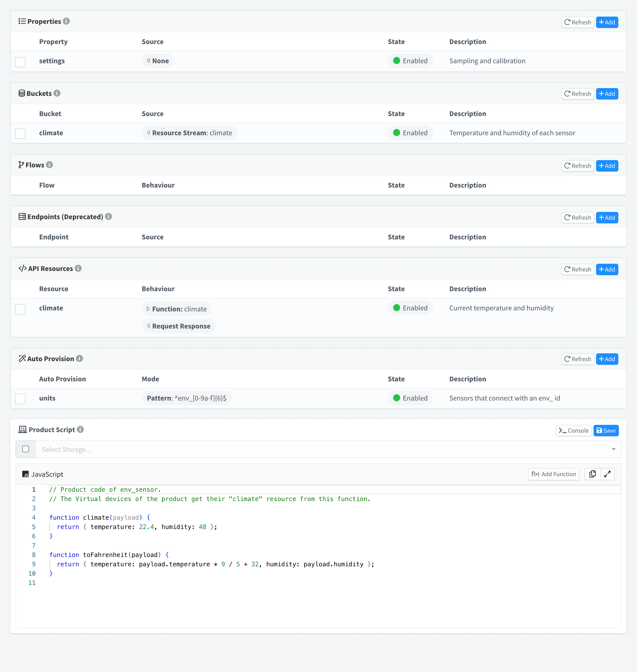
Task: Click the Endpoints server icon
Action: point(22,216)
